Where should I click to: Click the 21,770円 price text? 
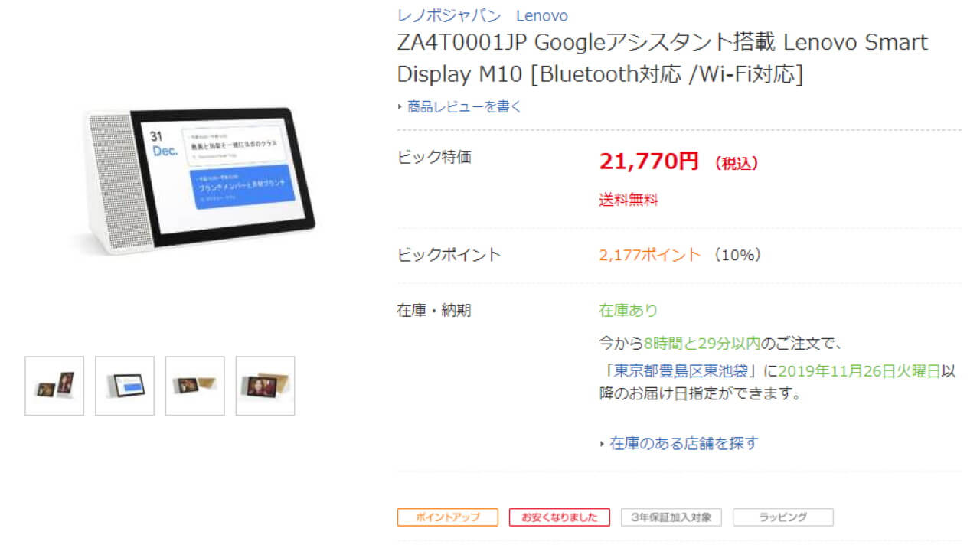648,161
